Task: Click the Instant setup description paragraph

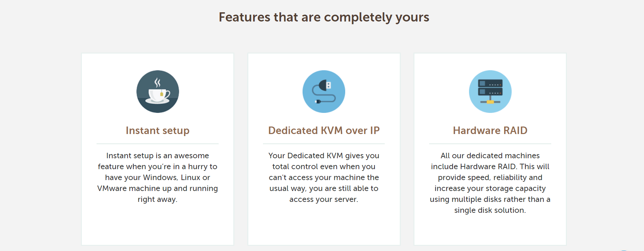Action: pyautogui.click(x=158, y=177)
